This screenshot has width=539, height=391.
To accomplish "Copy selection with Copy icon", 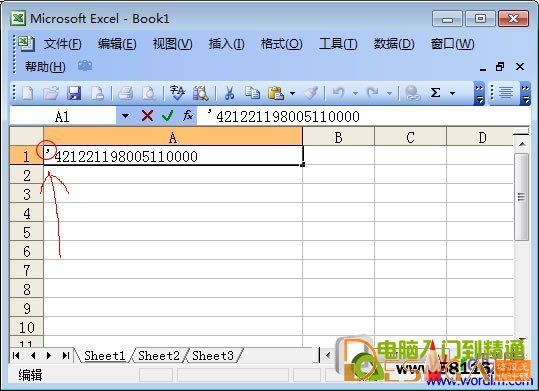I will tap(253, 93).
